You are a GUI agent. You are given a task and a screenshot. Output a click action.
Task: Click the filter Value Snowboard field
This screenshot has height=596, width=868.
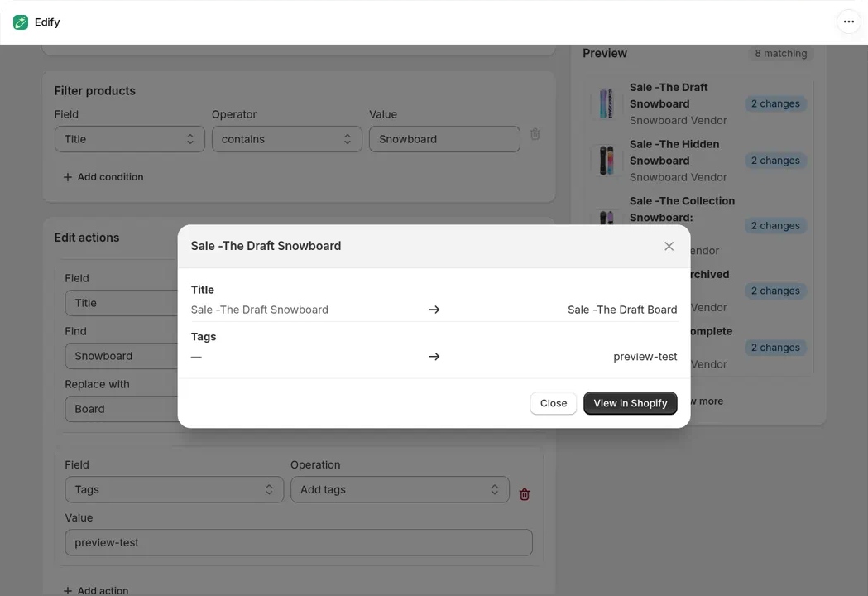[444, 139]
